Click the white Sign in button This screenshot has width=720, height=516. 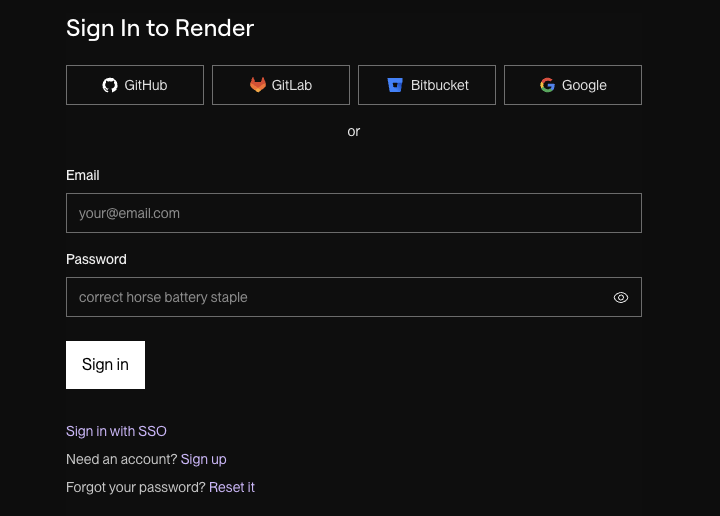(105, 365)
